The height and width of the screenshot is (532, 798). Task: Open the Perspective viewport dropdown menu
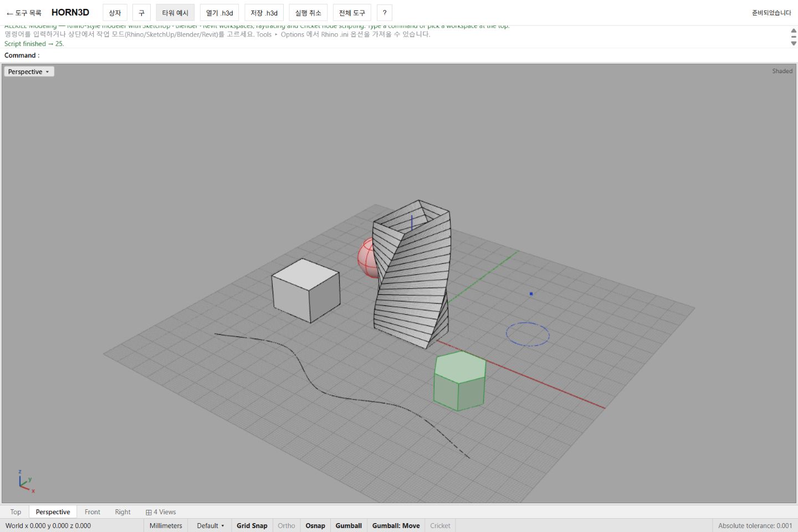click(29, 71)
